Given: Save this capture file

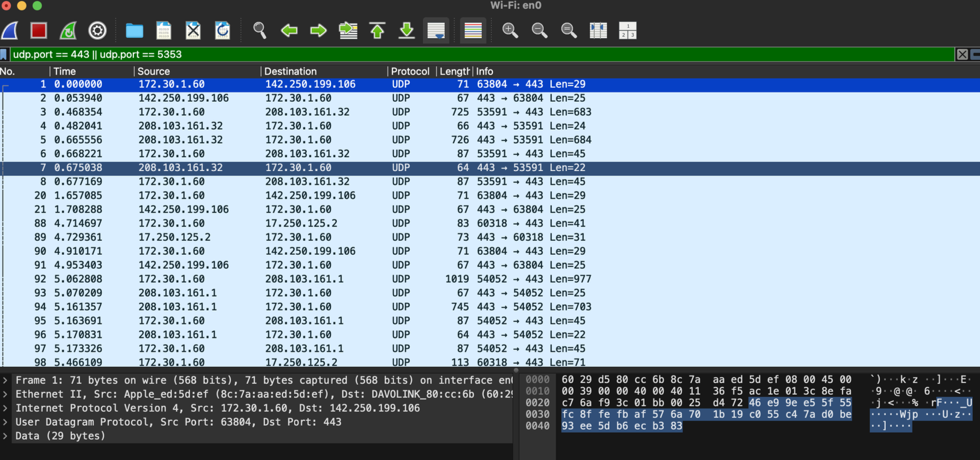Looking at the screenshot, I should click(x=164, y=31).
